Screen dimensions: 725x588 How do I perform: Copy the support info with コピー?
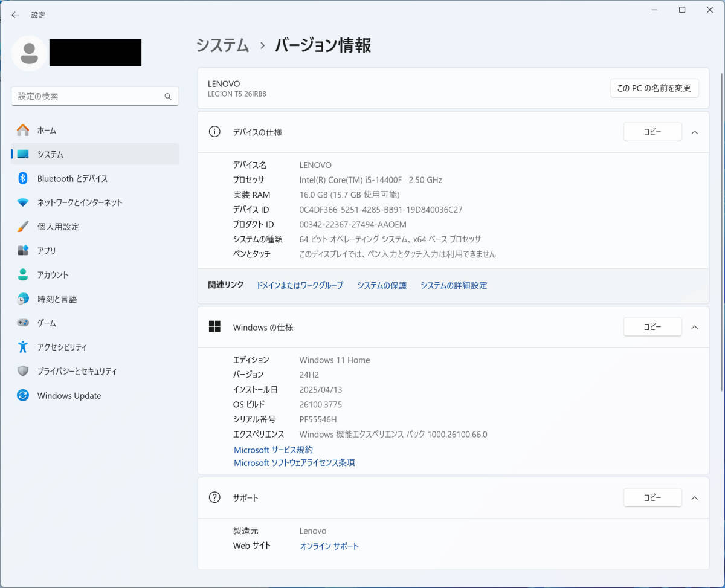652,498
